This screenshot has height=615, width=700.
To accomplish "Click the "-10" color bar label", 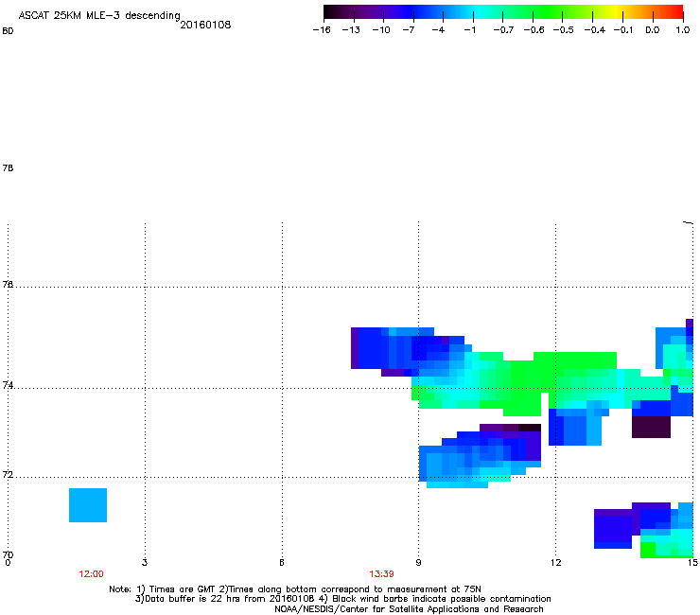I will tap(381, 30).
